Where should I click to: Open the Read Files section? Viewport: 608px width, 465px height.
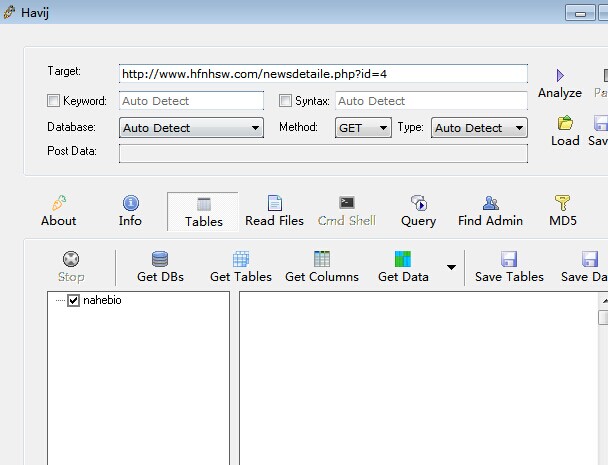(x=274, y=211)
